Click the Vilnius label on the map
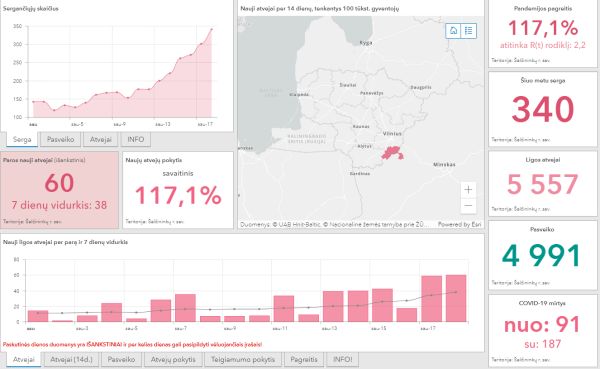 [392, 134]
